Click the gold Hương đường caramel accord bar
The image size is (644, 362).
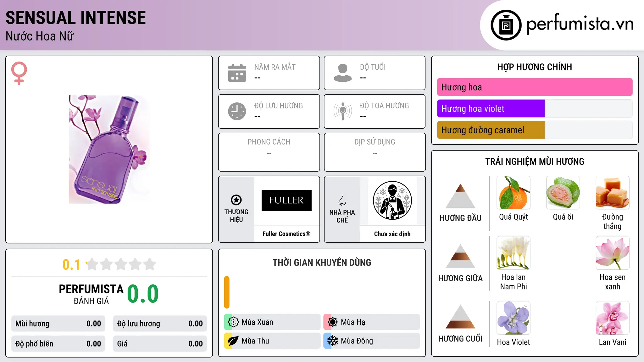tap(491, 130)
